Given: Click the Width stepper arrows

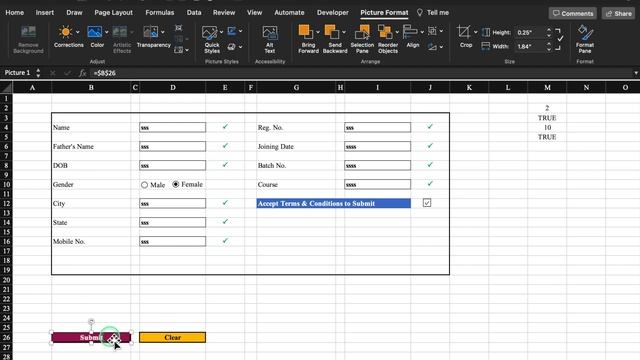Looking at the screenshot, I should pos(549,47).
